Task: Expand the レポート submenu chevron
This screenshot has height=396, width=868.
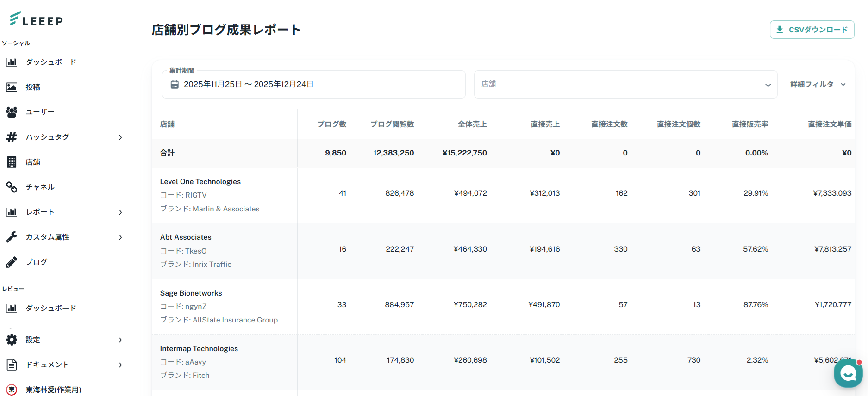Action: [120, 212]
